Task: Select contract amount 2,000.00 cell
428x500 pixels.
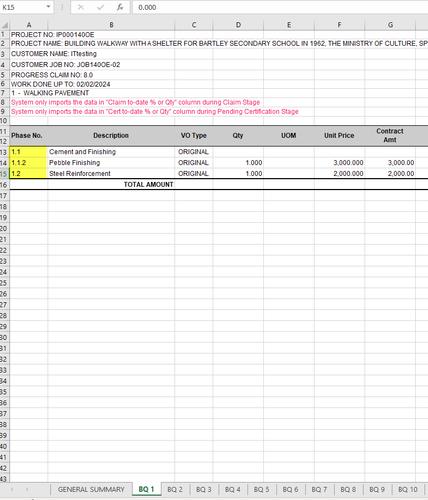Action: tap(390, 174)
